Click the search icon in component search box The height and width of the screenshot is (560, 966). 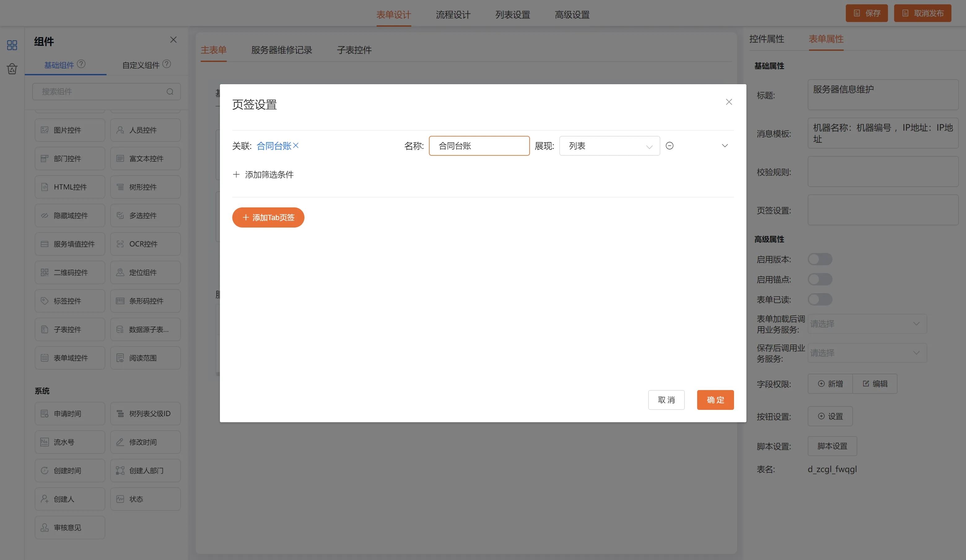(170, 92)
